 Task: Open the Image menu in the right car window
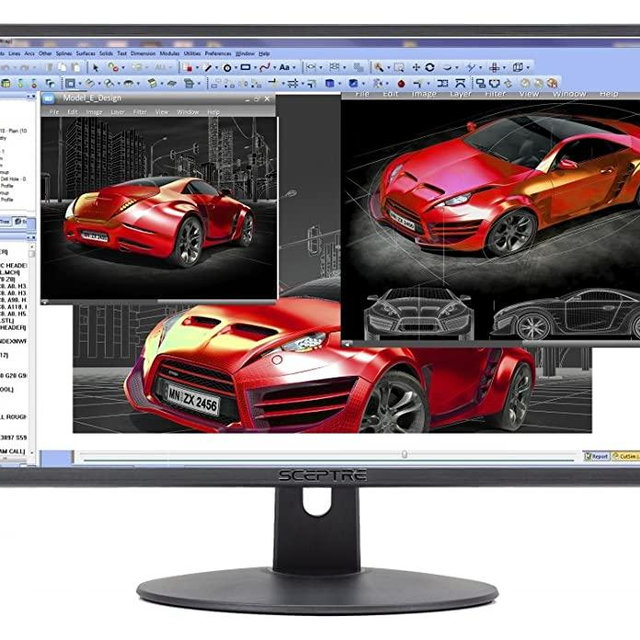[x=424, y=94]
